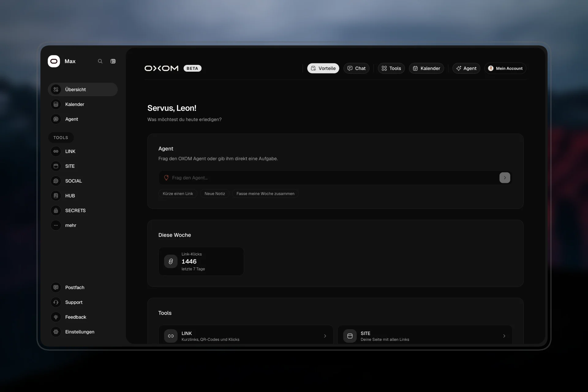Open the SOCIAL tool in sidebar
The height and width of the screenshot is (392, 588).
pyautogui.click(x=83, y=181)
